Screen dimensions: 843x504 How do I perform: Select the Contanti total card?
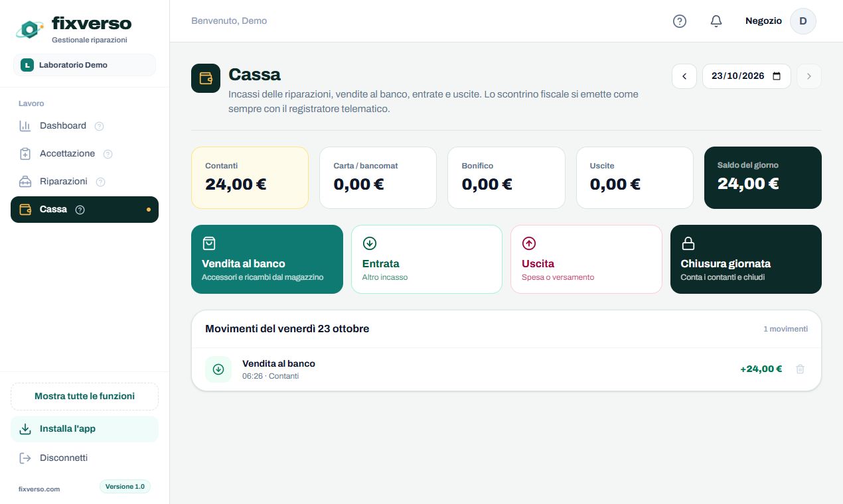click(x=250, y=178)
